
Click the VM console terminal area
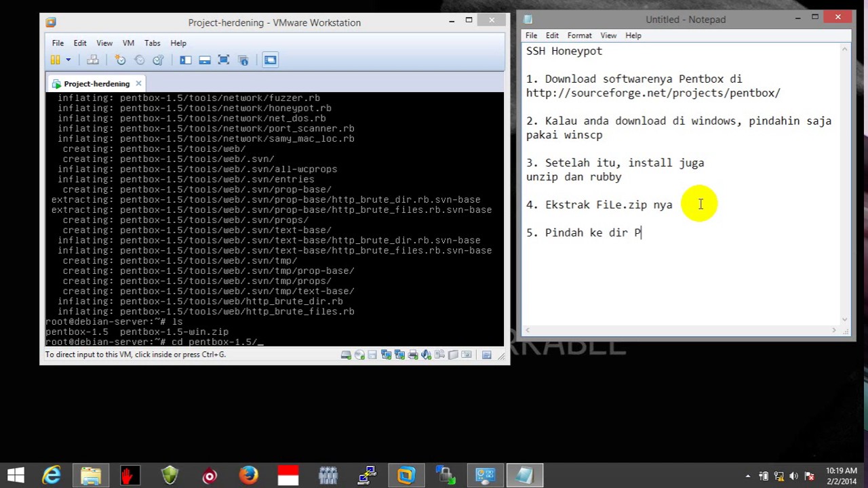tap(275, 219)
